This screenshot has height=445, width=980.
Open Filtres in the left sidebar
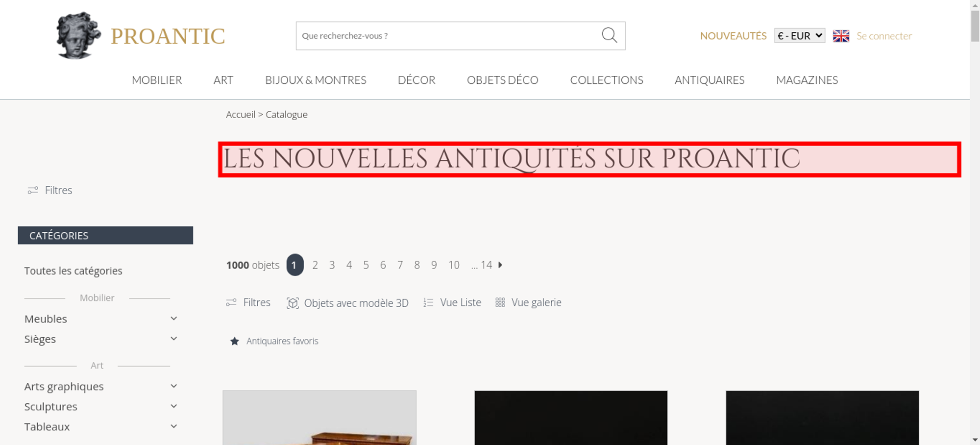tap(50, 190)
